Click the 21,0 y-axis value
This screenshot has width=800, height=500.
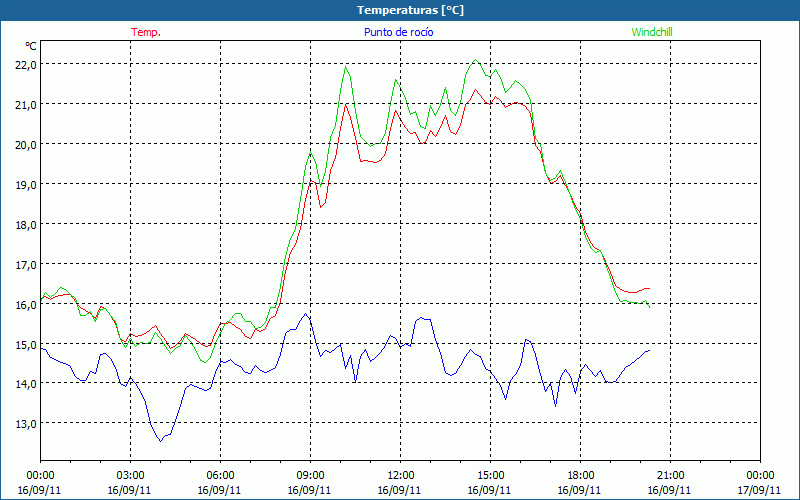tap(26, 105)
